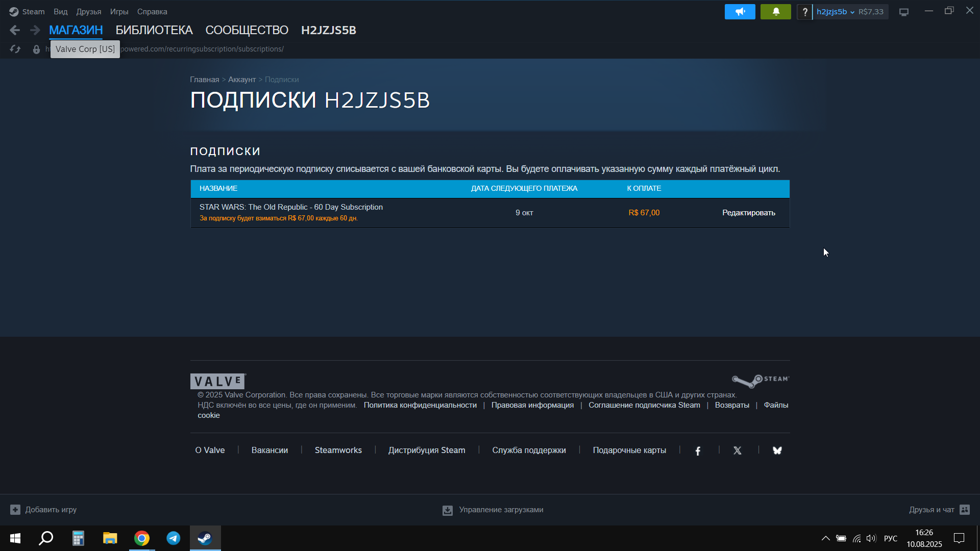Image resolution: width=980 pixels, height=551 pixels.
Task: Open Valve's Facebook page icon
Action: pyautogui.click(x=698, y=450)
